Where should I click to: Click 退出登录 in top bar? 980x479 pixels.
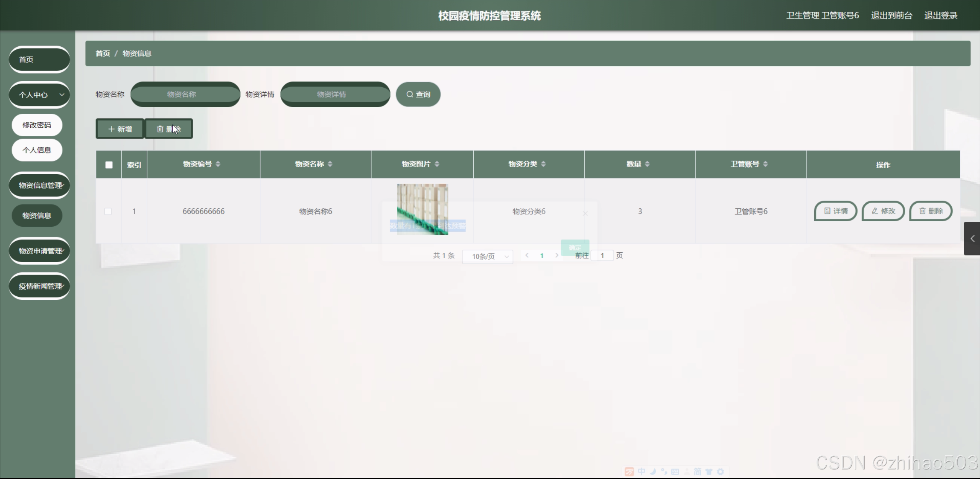click(941, 16)
